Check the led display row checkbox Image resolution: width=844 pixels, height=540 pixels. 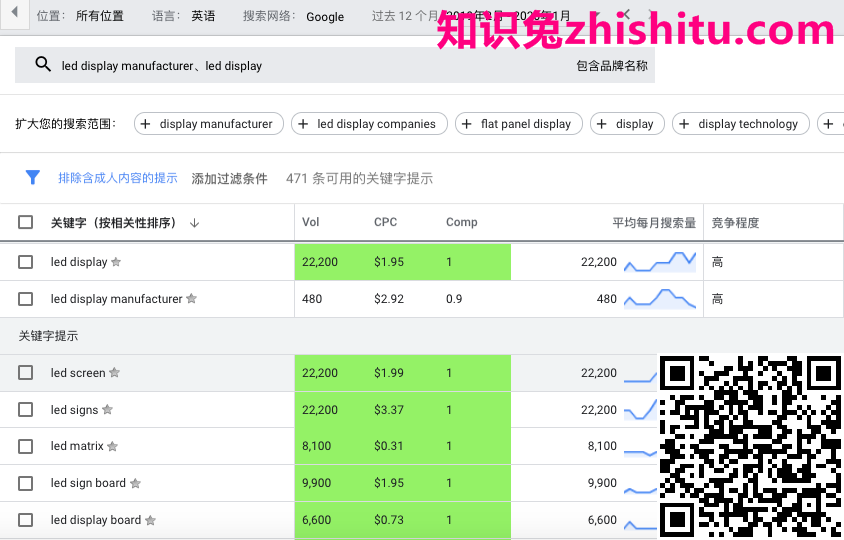click(x=25, y=262)
